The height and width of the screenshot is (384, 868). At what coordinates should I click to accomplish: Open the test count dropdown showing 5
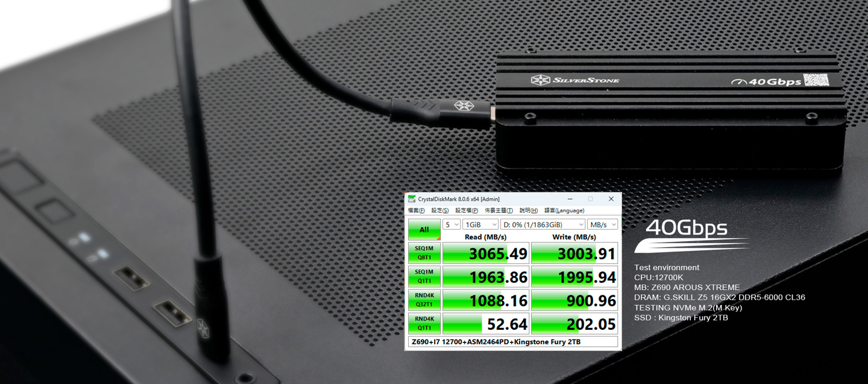click(x=451, y=224)
